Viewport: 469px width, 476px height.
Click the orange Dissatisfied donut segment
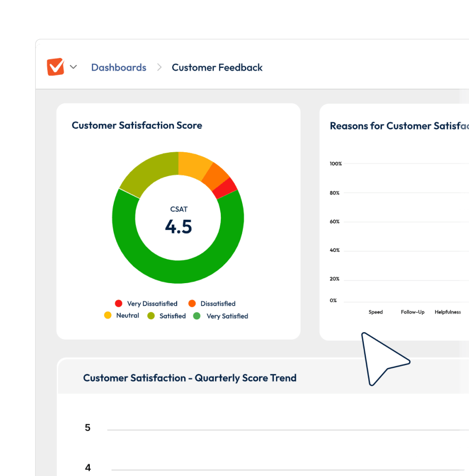coord(216,177)
